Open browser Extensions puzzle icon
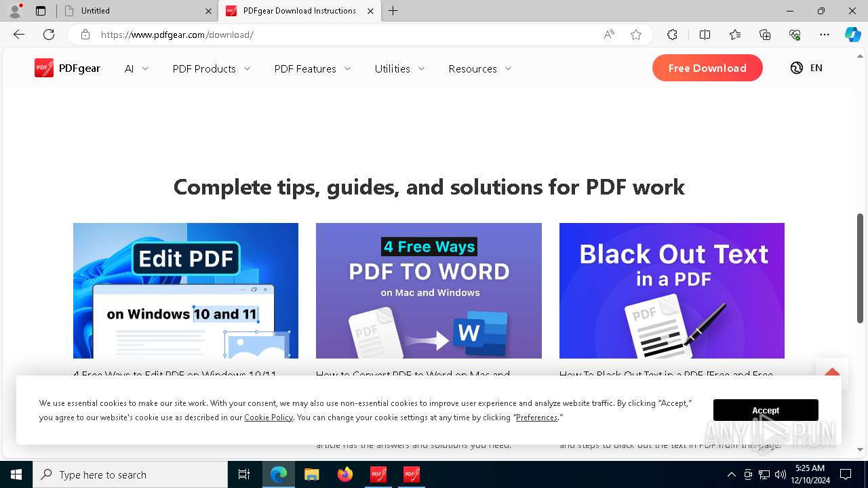This screenshot has width=868, height=488. pyautogui.click(x=672, y=35)
